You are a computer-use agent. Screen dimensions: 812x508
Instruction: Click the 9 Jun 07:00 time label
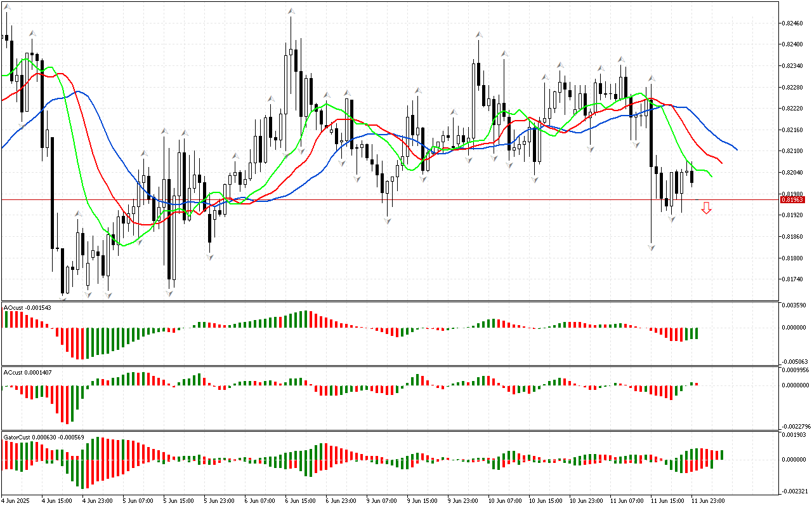[x=382, y=501]
